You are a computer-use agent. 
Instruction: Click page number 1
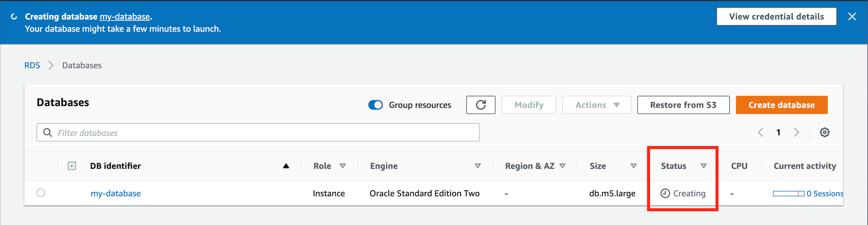point(778,132)
